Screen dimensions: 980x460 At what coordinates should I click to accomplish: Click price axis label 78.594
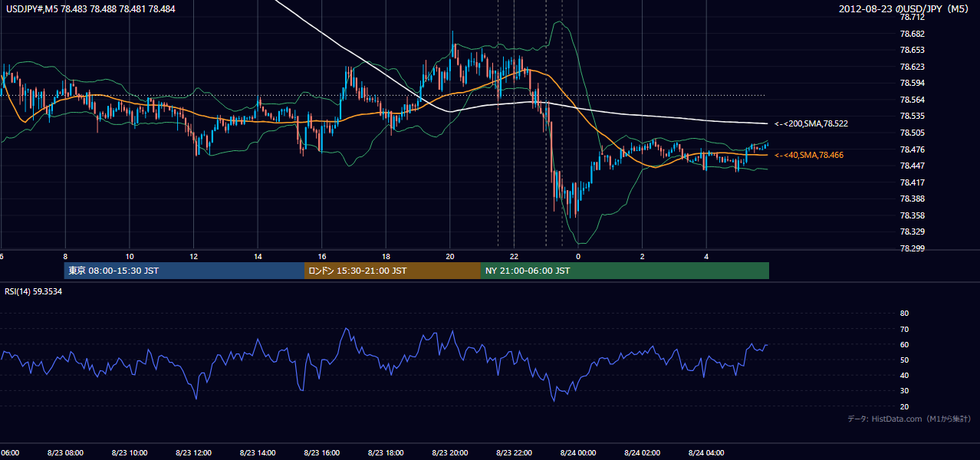click(x=912, y=83)
